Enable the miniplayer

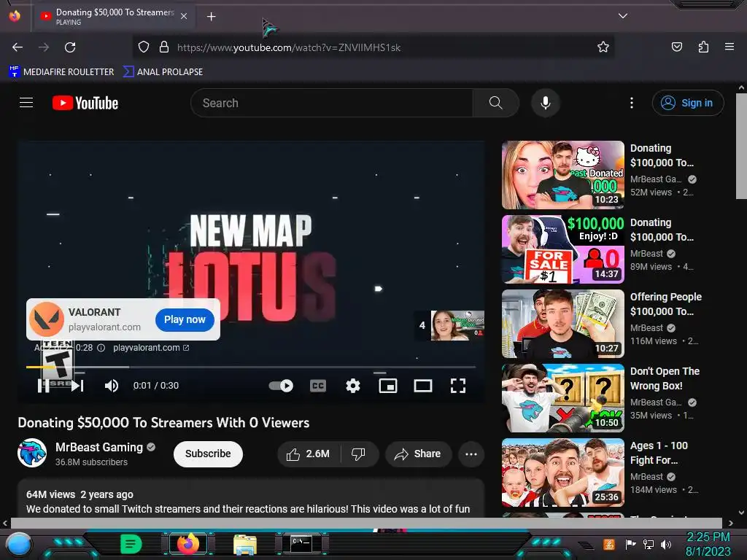[x=388, y=386]
